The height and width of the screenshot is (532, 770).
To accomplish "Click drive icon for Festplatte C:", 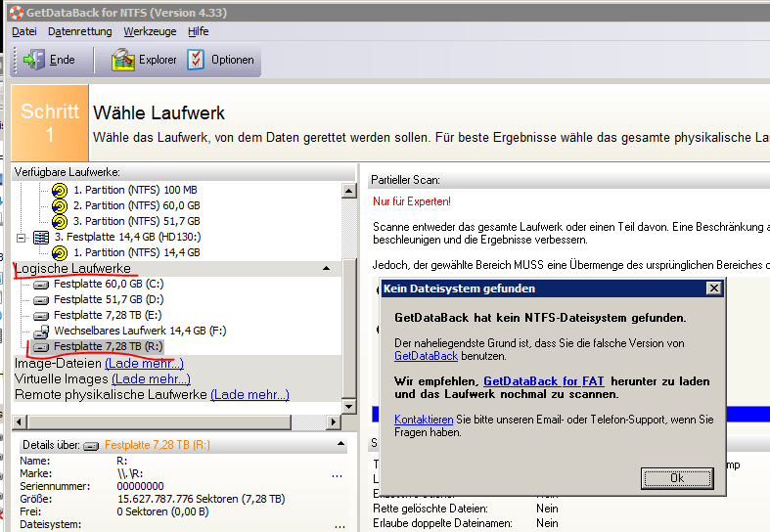I will (x=41, y=285).
